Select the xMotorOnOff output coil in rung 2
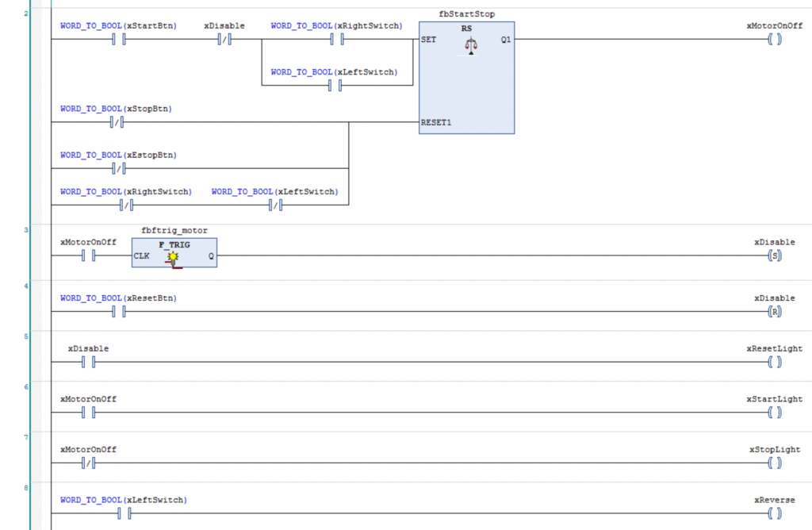Screen dimensions: 812x530 tap(774, 39)
